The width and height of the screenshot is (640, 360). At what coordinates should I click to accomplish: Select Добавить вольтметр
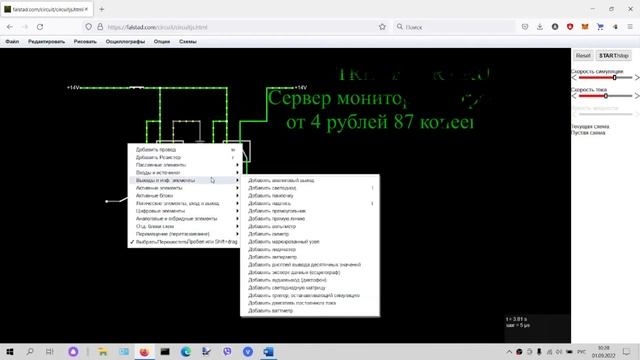(310, 226)
